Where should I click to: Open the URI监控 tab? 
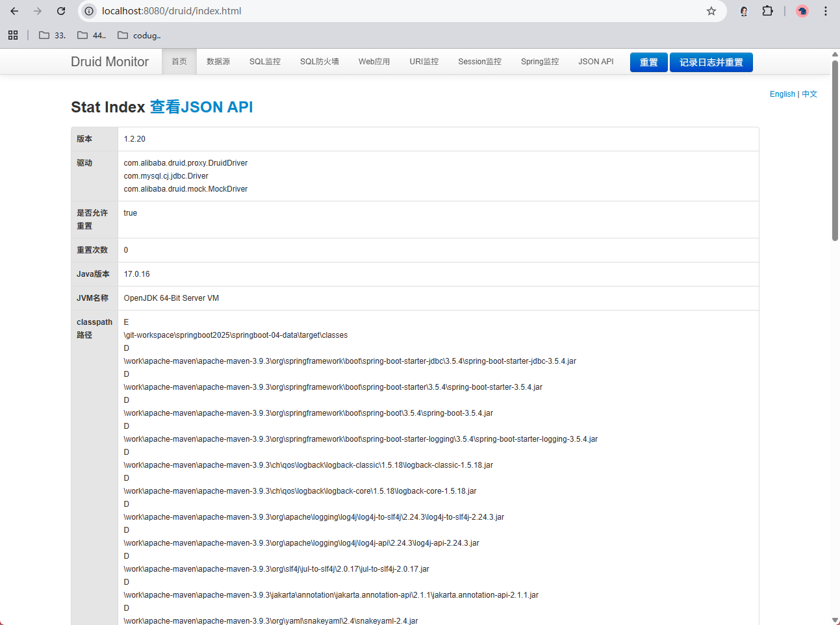coord(424,62)
